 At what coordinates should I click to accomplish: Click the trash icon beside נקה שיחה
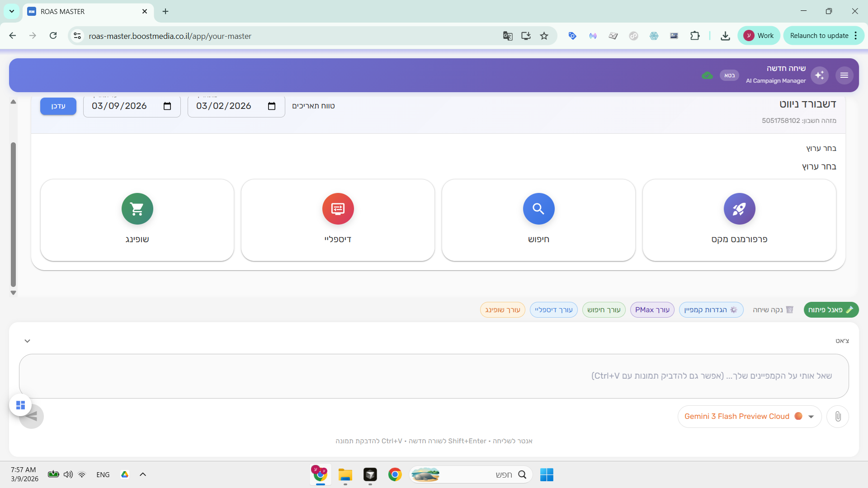[x=790, y=310]
